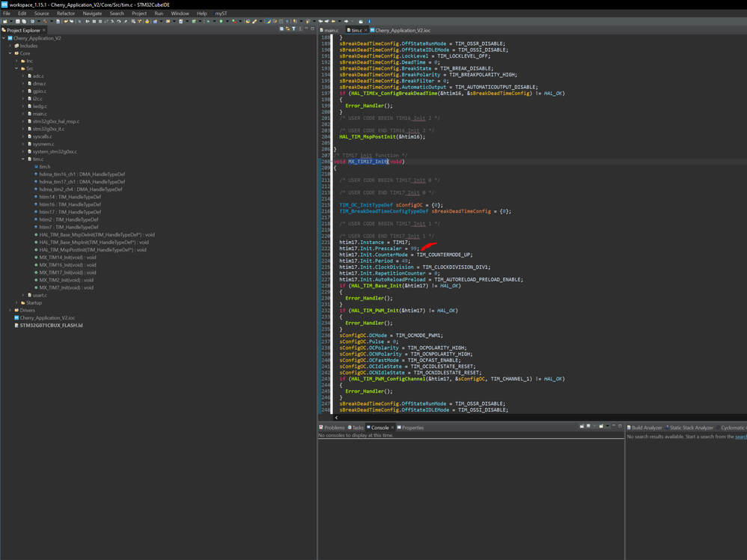Collapse all items in Project Explorer
Screen dimensions: 747x560
coord(281,29)
